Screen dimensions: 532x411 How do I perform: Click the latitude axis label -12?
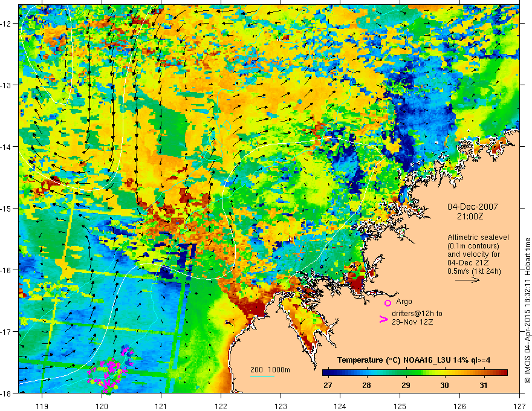click(7, 24)
